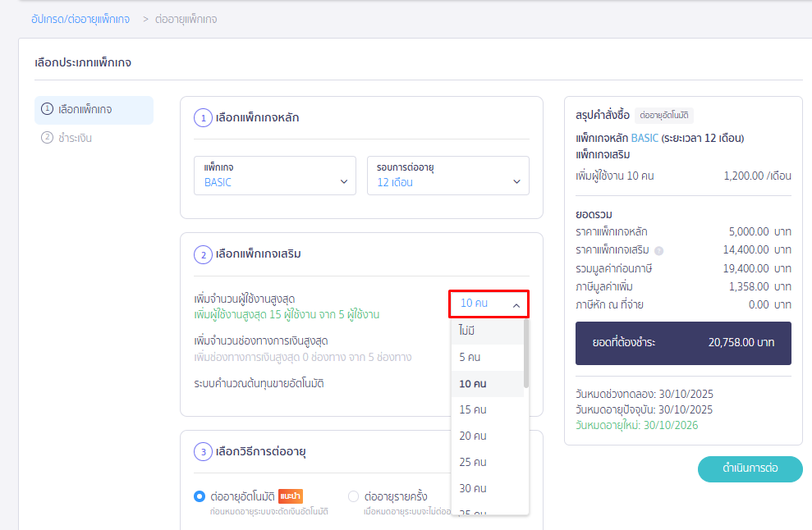The width and height of the screenshot is (812, 530).
Task: Click the step 1 circle in sidebar
Action: coord(48,109)
